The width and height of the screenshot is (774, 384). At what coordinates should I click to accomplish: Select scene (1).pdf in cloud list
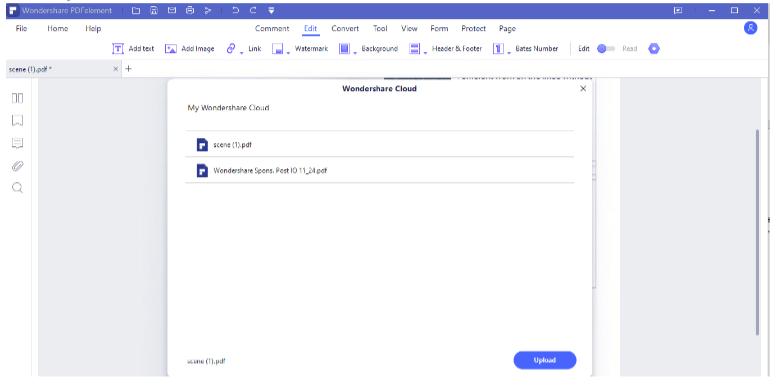380,145
